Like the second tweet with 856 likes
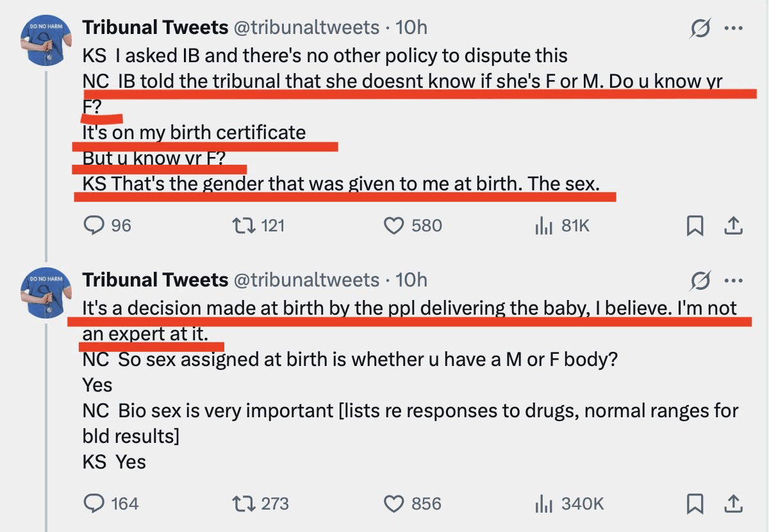Image resolution: width=769 pixels, height=532 pixels. click(x=393, y=504)
